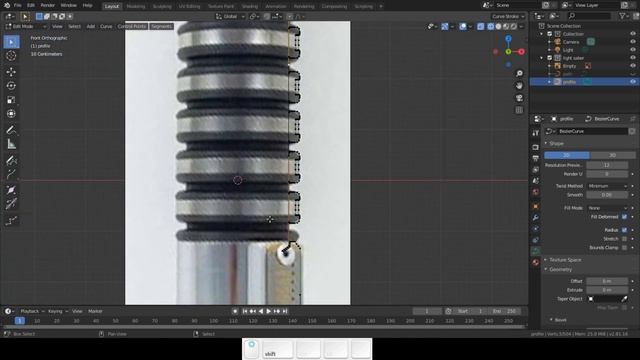Enable the Stretch checkbox

click(624, 239)
